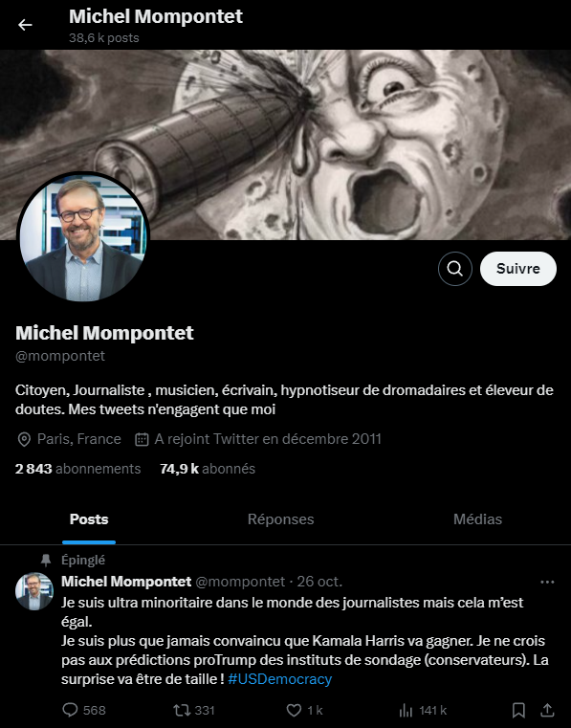Open the 26 oct. post timestamp
The height and width of the screenshot is (728, 571).
tap(319, 582)
